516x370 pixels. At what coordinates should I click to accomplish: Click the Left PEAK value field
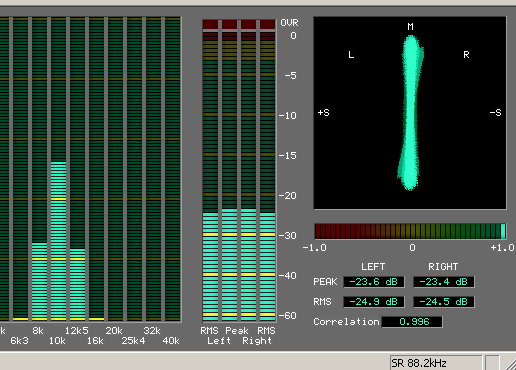click(x=374, y=282)
